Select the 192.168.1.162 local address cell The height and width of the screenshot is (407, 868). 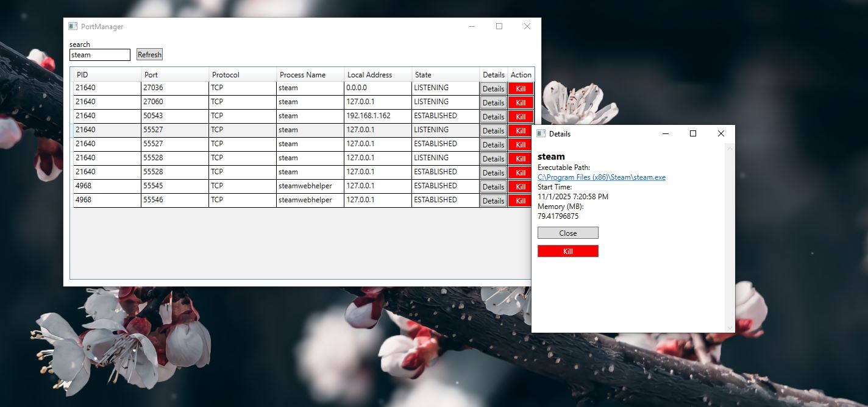(378, 116)
